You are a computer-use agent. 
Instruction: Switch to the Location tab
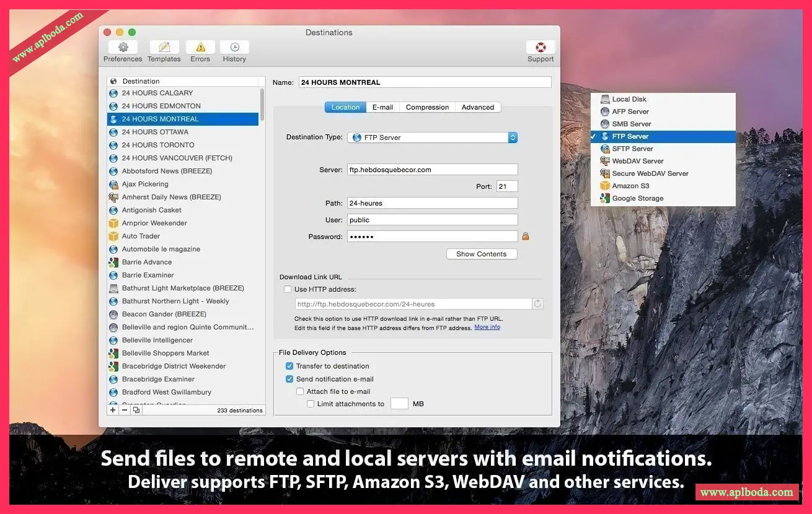coord(345,107)
